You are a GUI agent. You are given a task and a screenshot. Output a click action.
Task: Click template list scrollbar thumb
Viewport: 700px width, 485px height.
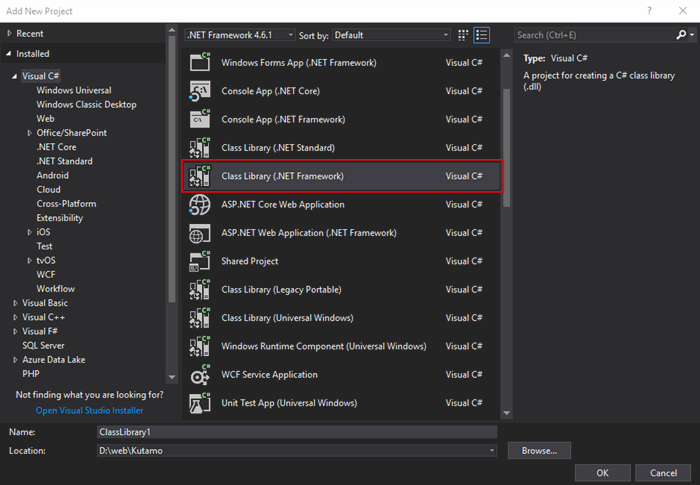[506, 148]
